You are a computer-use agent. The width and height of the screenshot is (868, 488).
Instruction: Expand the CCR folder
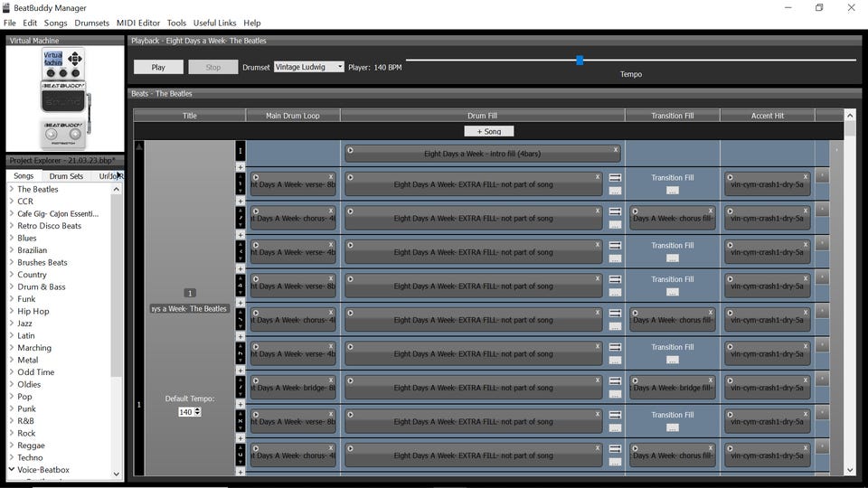(12, 201)
